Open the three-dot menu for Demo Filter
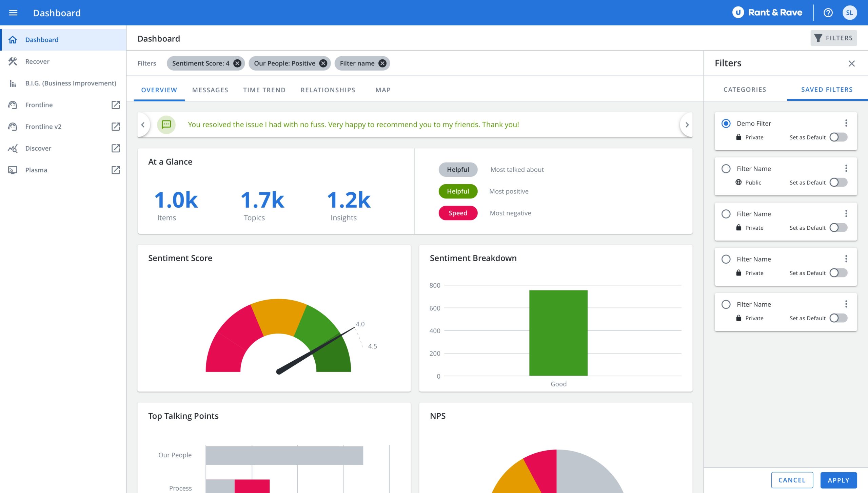This screenshot has height=493, width=868. click(846, 123)
